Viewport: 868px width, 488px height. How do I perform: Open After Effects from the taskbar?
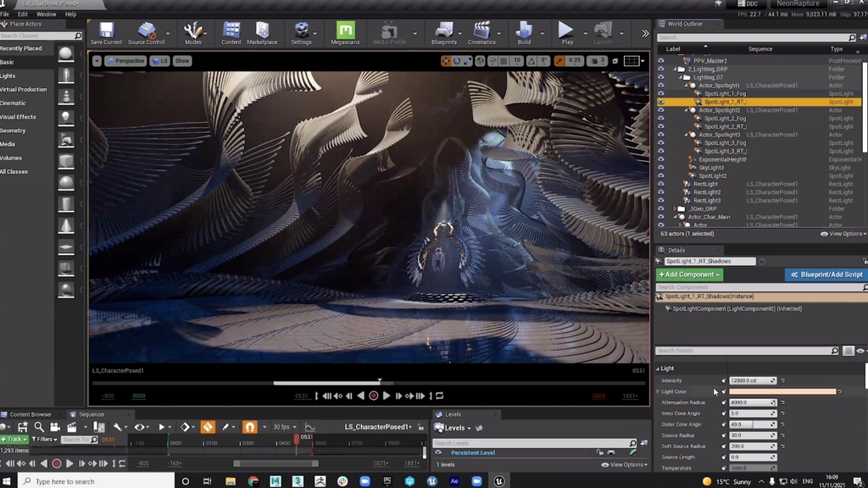click(454, 481)
